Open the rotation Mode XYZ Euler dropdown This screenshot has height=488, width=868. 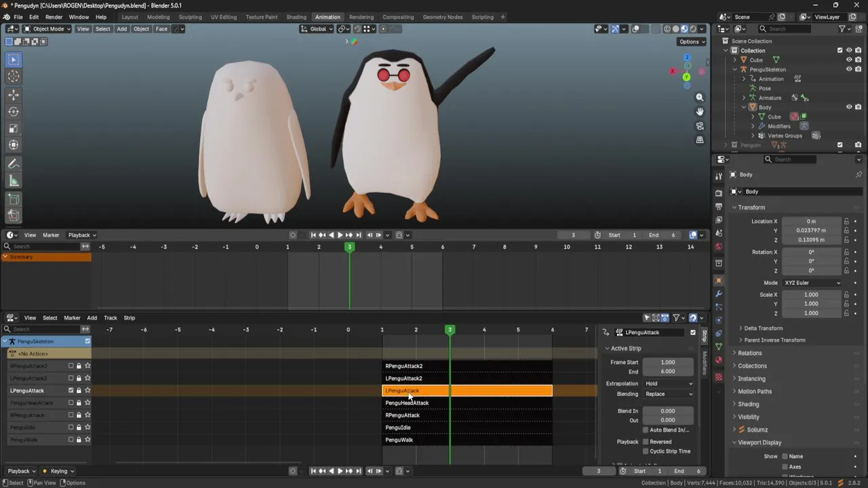pyautogui.click(x=812, y=283)
